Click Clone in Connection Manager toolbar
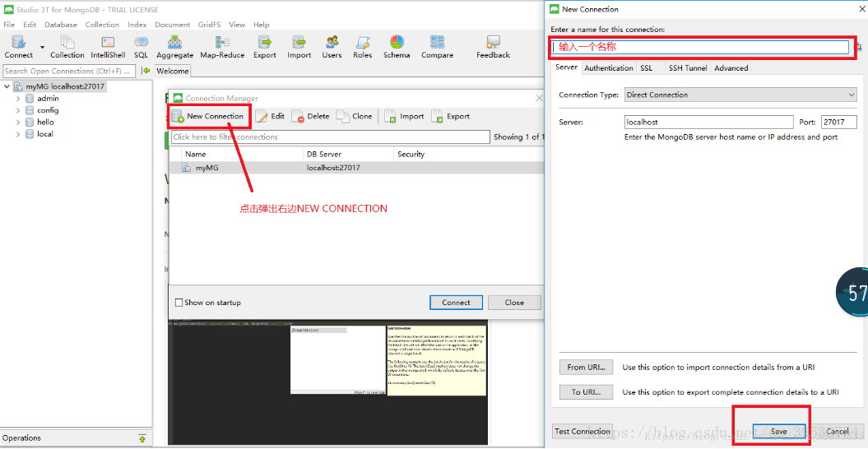This screenshot has width=868, height=449. pos(355,116)
